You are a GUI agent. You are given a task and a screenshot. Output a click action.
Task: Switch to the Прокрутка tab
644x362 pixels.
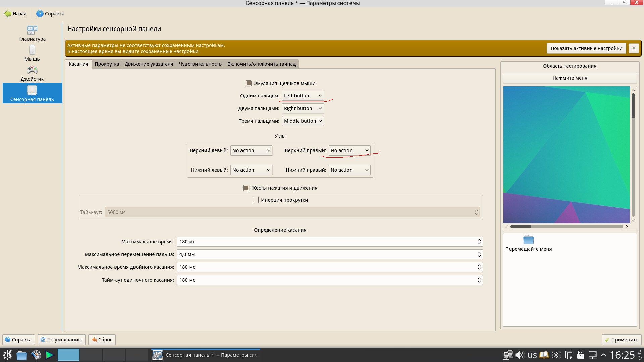107,64
